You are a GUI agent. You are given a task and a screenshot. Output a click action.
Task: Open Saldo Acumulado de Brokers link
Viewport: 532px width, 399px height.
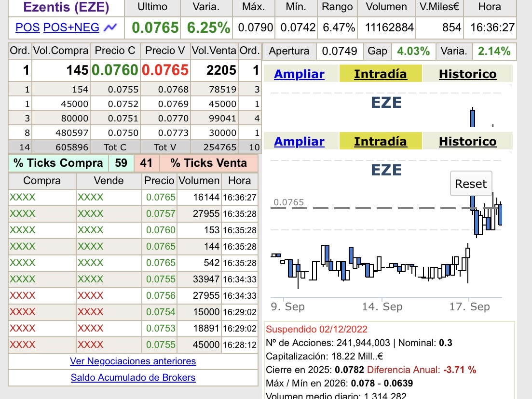133,377
